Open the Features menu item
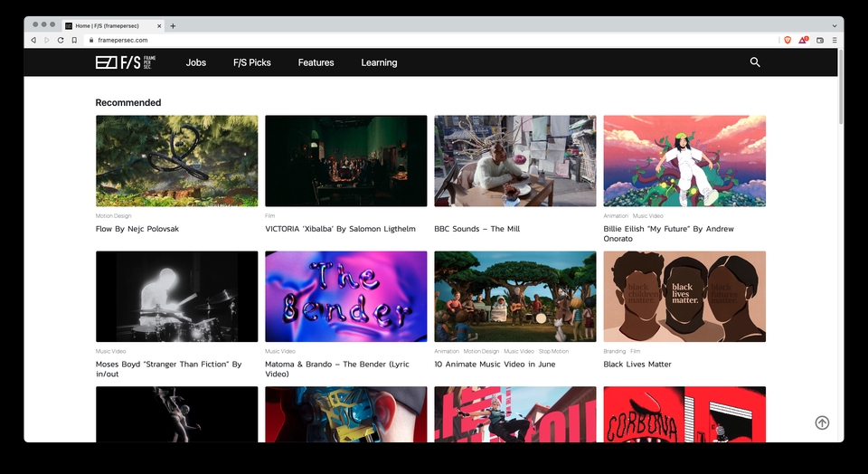This screenshot has width=868, height=474. tap(316, 62)
